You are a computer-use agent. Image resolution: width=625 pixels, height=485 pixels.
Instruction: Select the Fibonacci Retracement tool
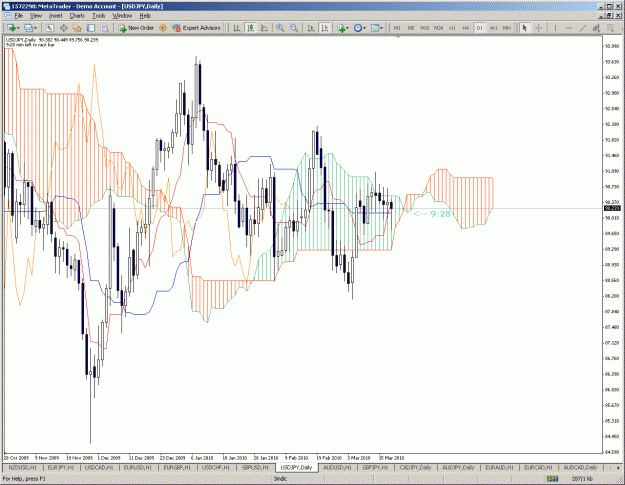pyautogui.click(x=610, y=28)
